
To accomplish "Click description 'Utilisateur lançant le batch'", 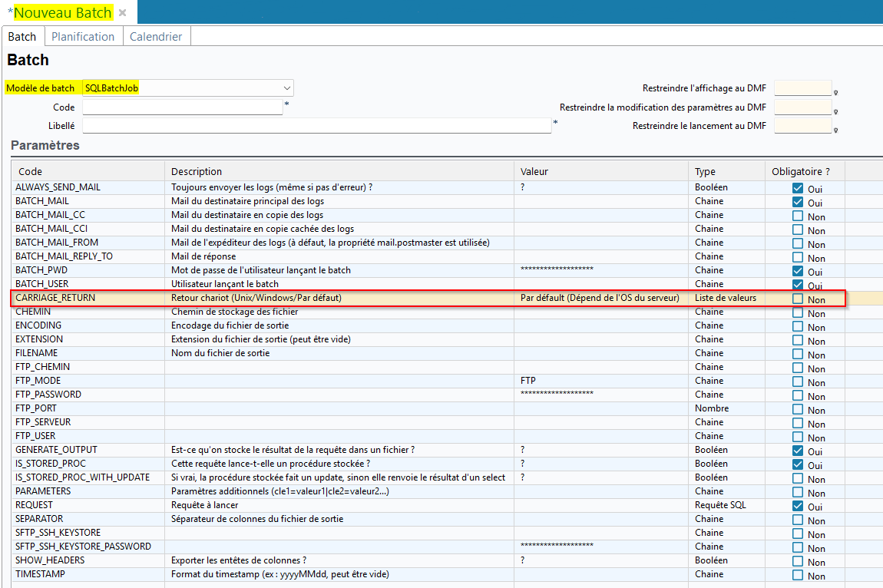I will click(x=225, y=284).
